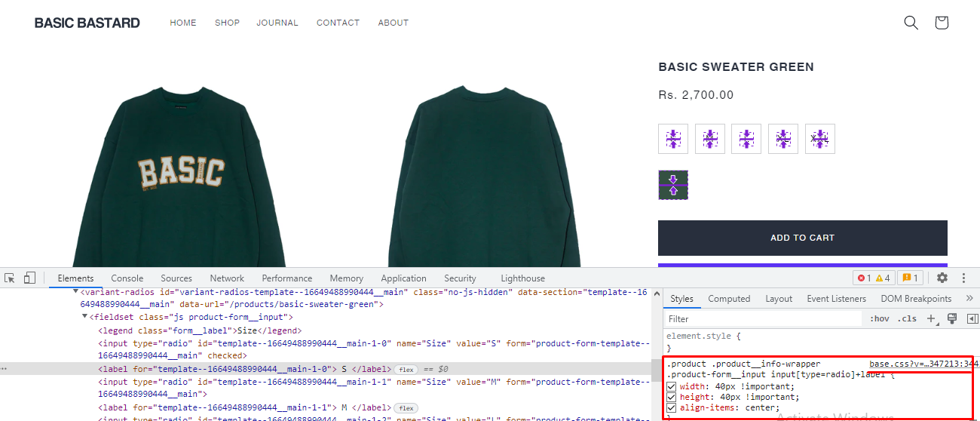Open DevTools settings gear
Viewport: 980px width, 421px height.
tap(942, 278)
